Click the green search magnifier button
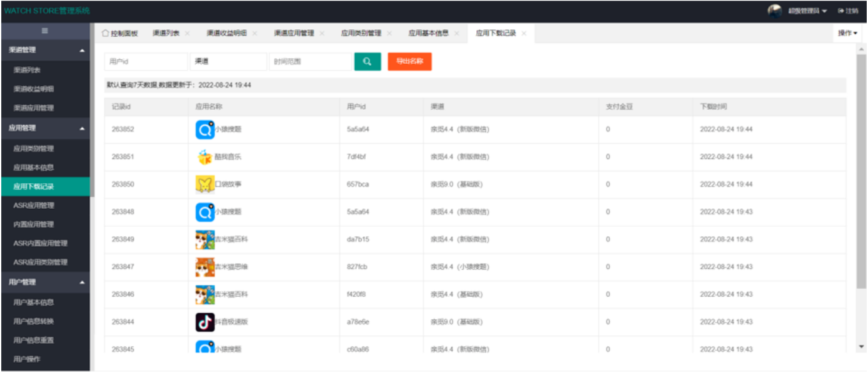The width and height of the screenshot is (868, 378). pos(367,61)
